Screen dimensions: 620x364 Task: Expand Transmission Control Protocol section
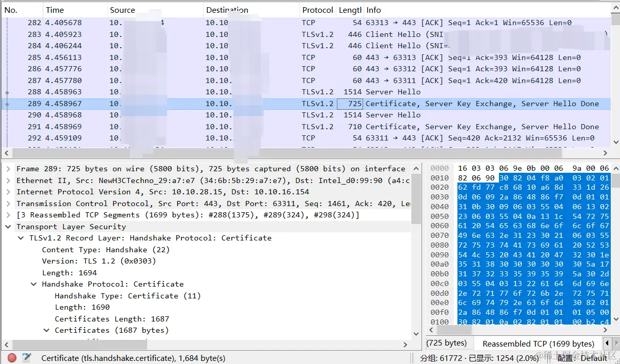[x=8, y=204]
